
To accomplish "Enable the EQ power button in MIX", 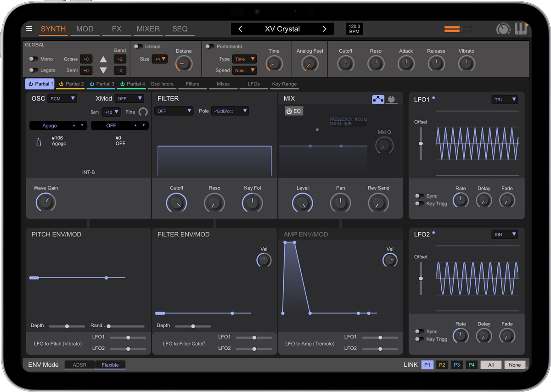I will [x=293, y=111].
